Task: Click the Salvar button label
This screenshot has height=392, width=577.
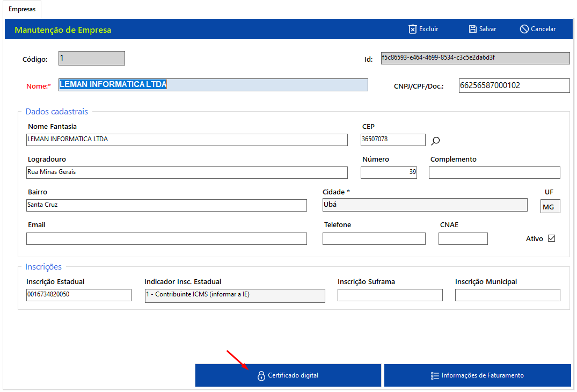Action: (487, 29)
